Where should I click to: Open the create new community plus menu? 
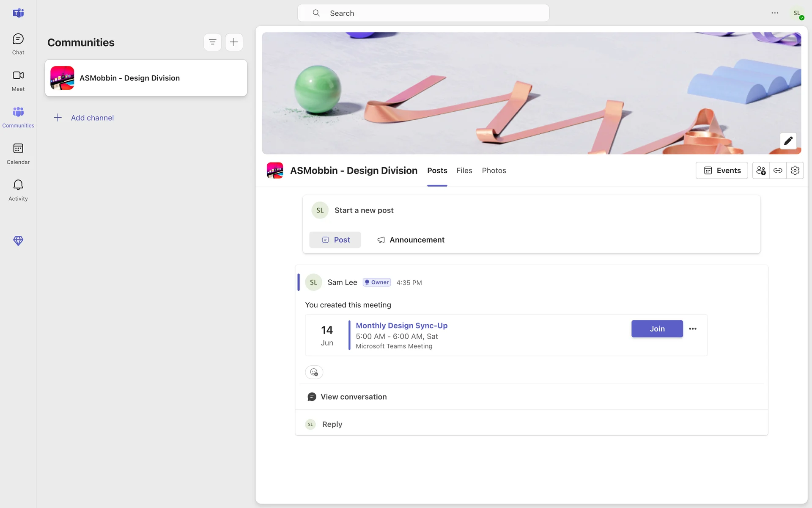(x=234, y=42)
